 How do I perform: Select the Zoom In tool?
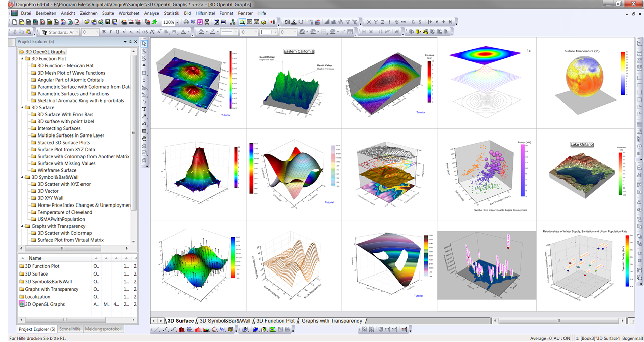(144, 51)
